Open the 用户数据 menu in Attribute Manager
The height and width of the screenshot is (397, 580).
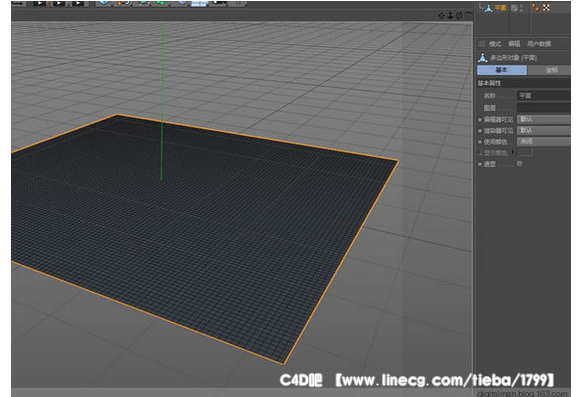pyautogui.click(x=539, y=44)
